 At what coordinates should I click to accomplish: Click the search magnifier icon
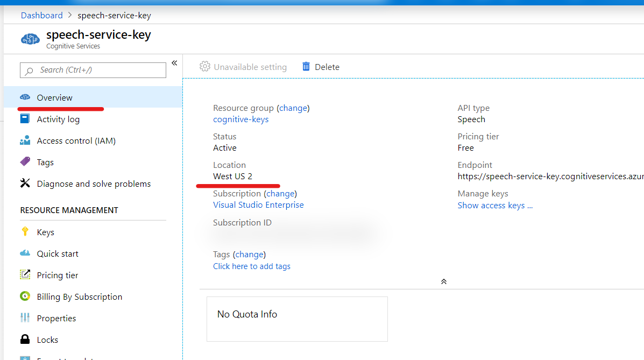point(29,70)
